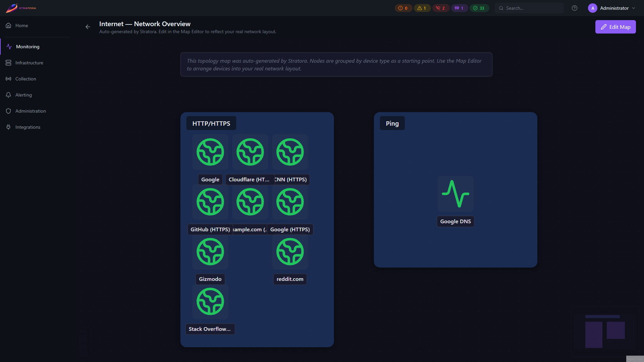Select the GitHub (HTTPS) globe node
644x362 pixels.
pos(210,202)
